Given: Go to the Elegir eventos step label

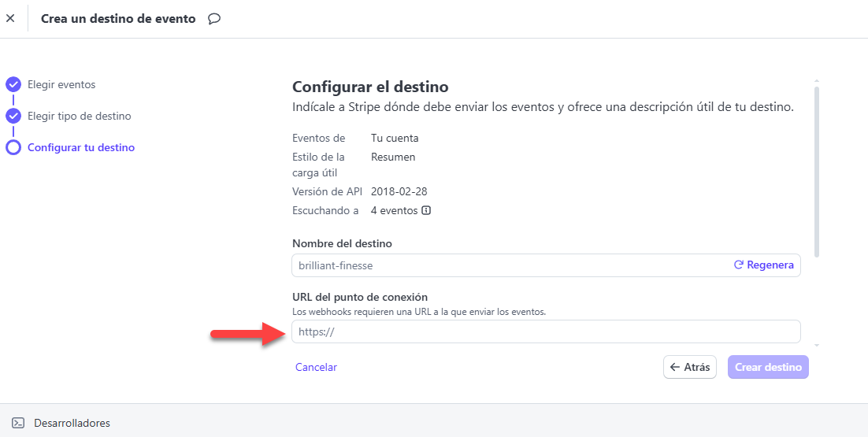Looking at the screenshot, I should [61, 84].
